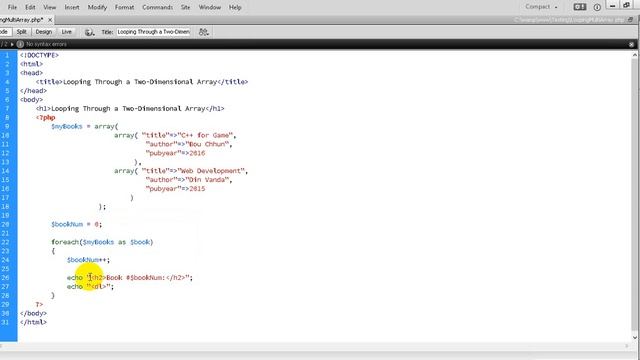Image resolution: width=640 pixels, height=360 pixels.
Task: Click the scroll up arrow of the code pane
Action: pos(635,55)
